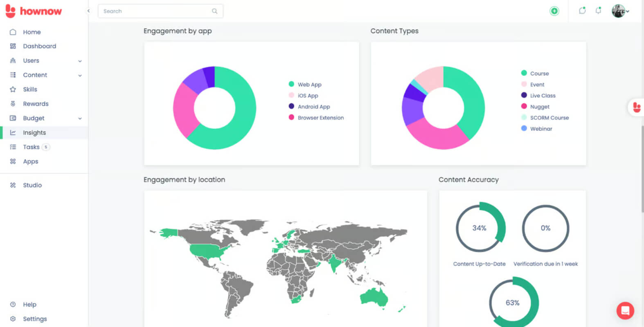Click the green plus add icon

coord(554,11)
